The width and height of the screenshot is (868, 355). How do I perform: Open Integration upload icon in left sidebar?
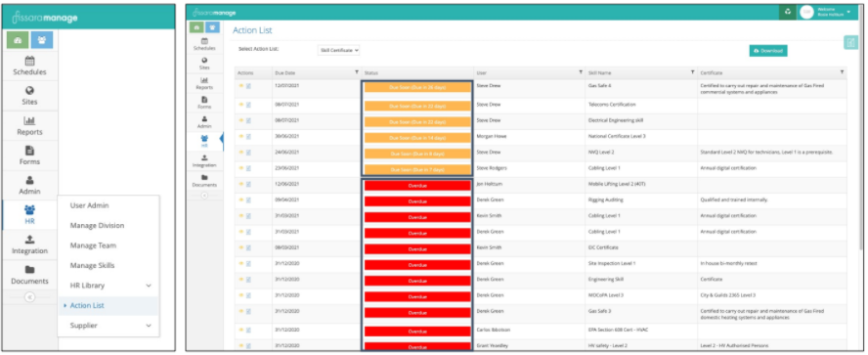tap(29, 240)
